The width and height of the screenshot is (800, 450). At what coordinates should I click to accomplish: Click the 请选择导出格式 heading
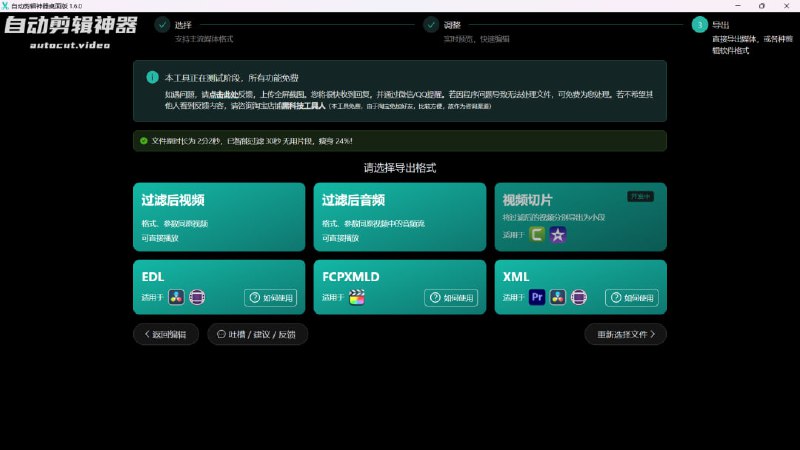coord(399,168)
